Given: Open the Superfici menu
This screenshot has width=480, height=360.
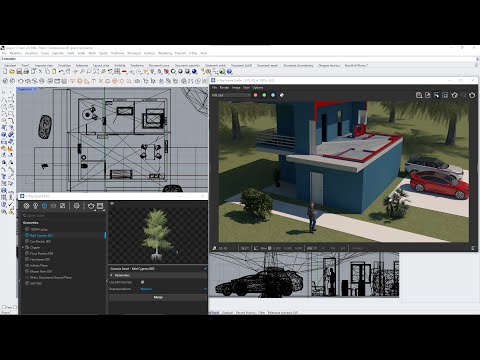Looking at the screenshot, I should point(58,53).
